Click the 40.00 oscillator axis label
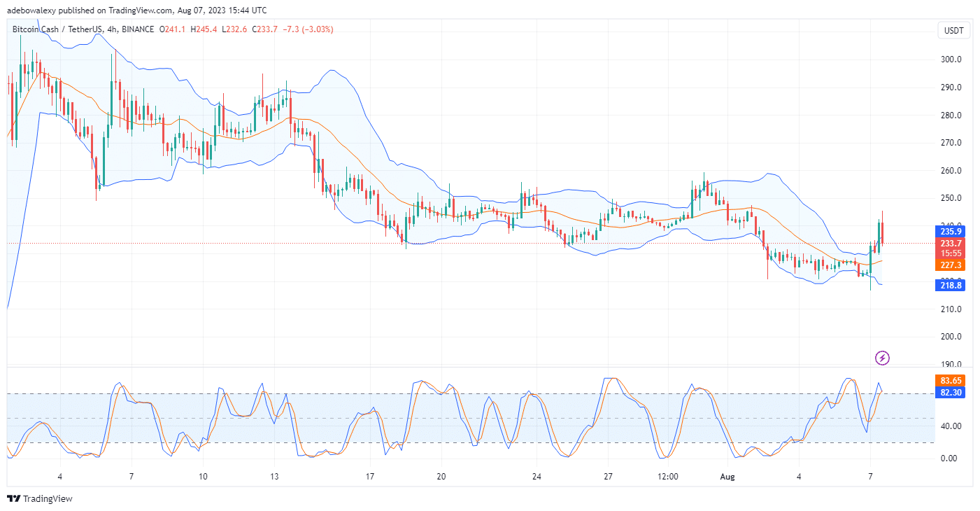Screen dimensions: 980x511 point(951,426)
